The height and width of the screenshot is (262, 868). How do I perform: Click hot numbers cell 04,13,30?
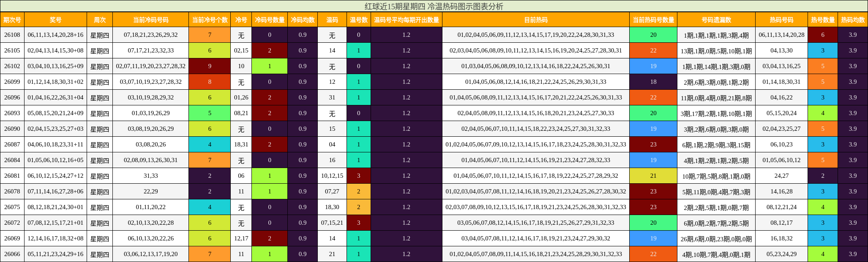pos(782,50)
